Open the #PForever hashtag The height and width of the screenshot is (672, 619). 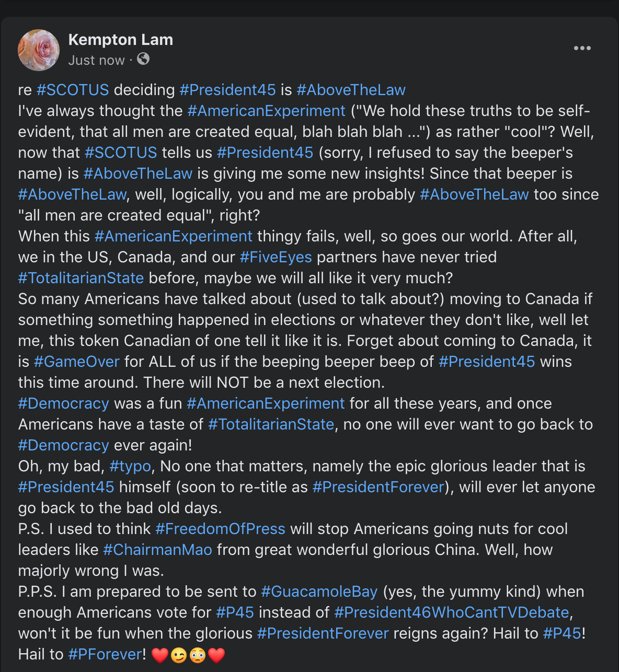tap(105, 654)
